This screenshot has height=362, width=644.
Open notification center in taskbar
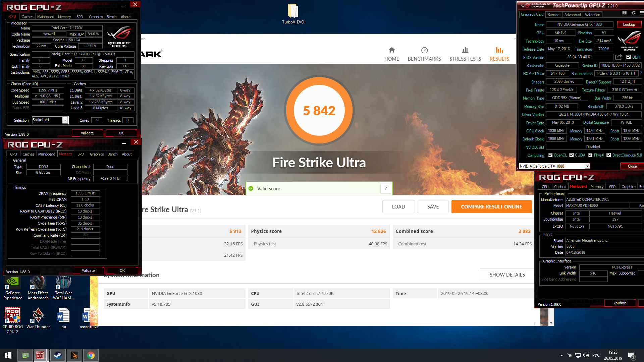pyautogui.click(x=631, y=356)
